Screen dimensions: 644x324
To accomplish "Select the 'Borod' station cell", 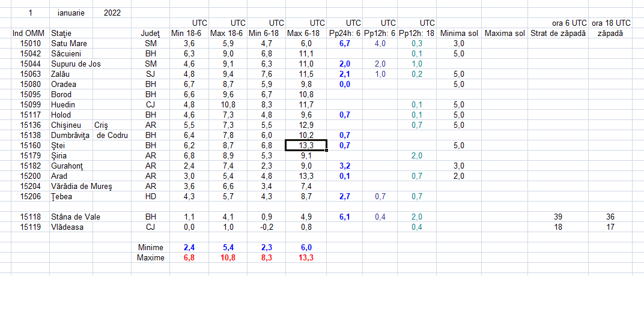I will click(71, 94).
